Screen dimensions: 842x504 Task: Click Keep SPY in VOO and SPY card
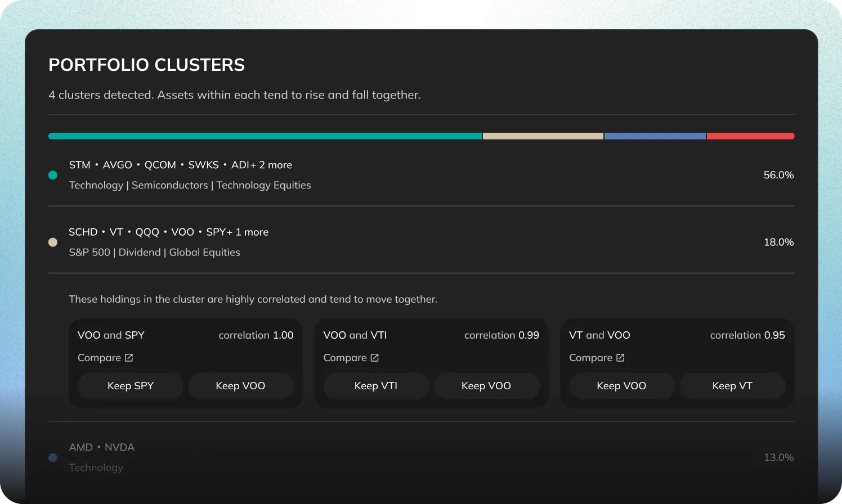click(x=131, y=386)
